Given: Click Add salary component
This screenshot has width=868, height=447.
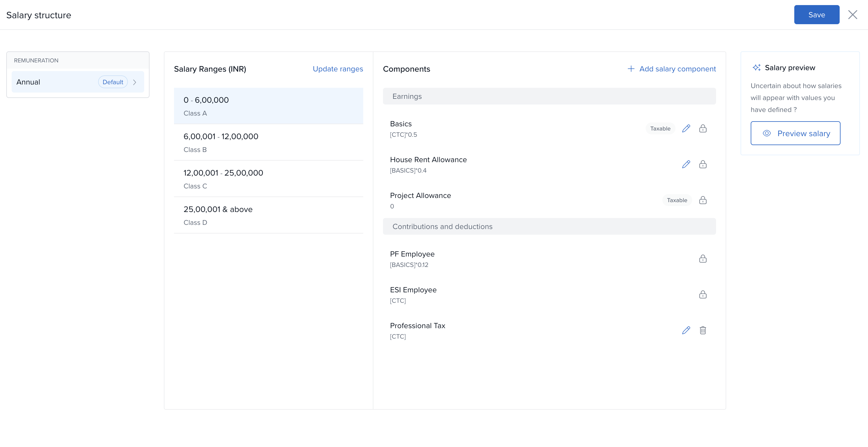Looking at the screenshot, I should [672, 69].
